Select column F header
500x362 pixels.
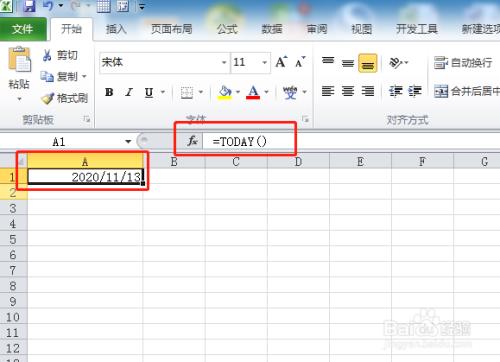pos(422,162)
